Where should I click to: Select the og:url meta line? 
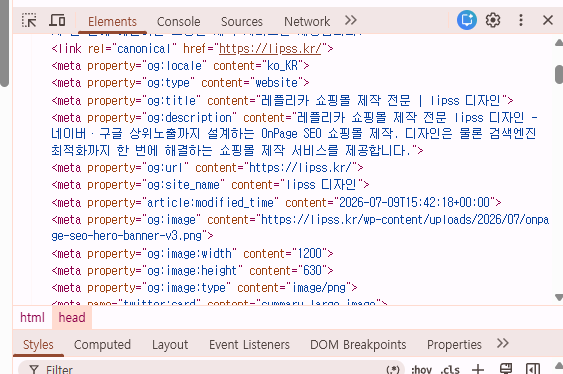pyautogui.click(x=208, y=168)
